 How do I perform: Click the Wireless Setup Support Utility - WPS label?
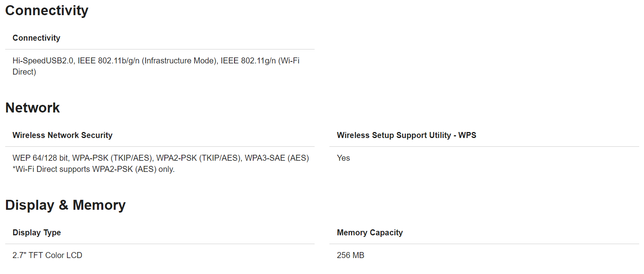pos(406,135)
